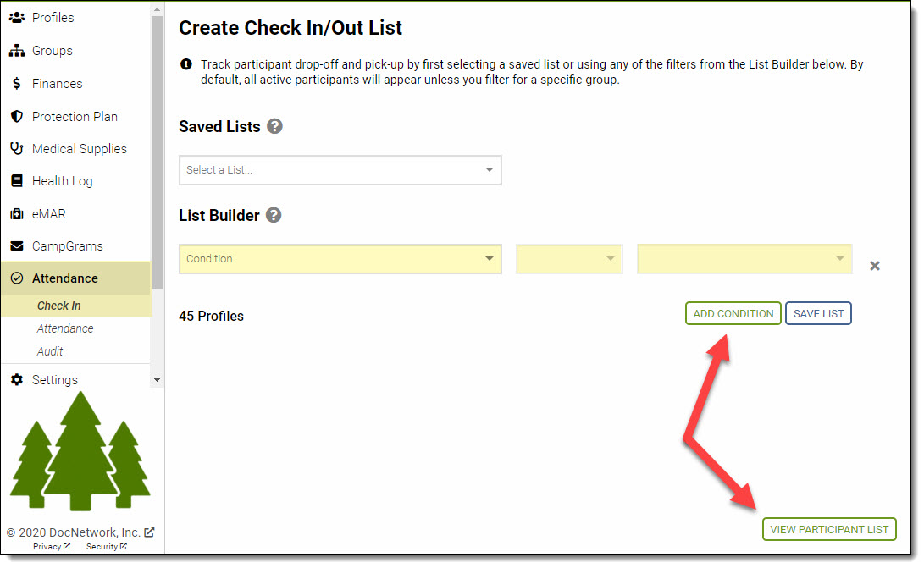The height and width of the screenshot is (568, 924).
Task: Expand the Condition dropdown
Action: click(340, 258)
